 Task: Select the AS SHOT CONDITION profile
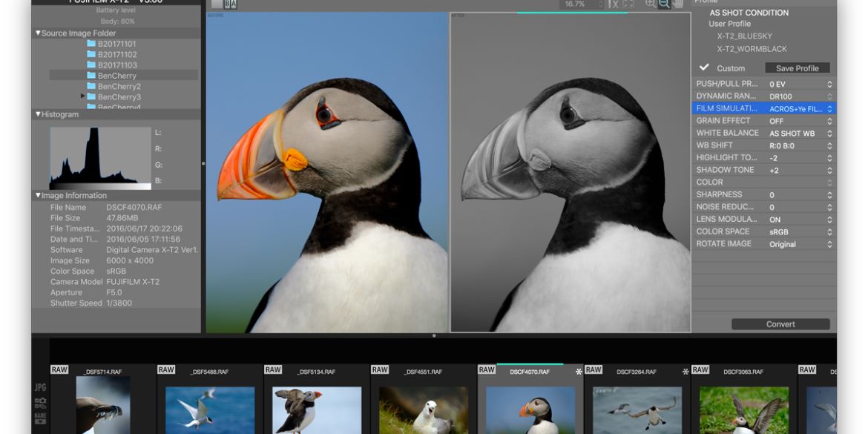[749, 13]
